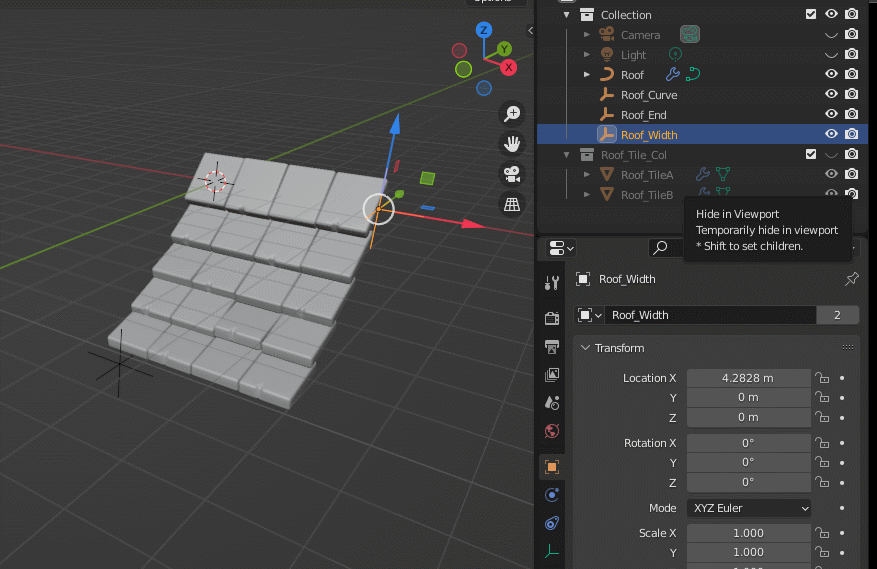
Task: Click the Roof_Tile_Col collection box icon
Action: [587, 154]
